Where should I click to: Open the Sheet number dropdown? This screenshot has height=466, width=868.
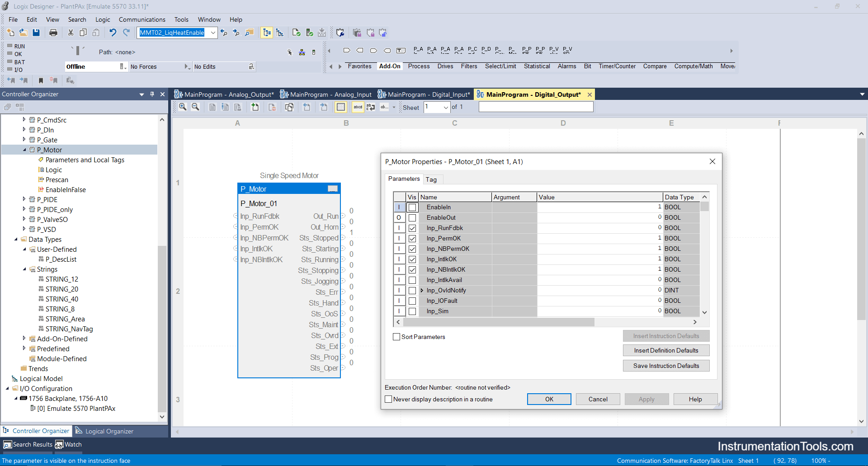(446, 107)
